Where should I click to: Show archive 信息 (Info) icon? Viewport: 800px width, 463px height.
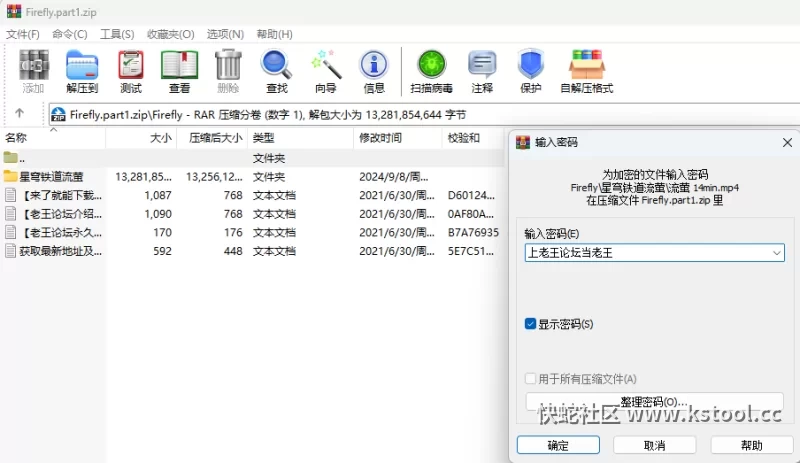374,65
